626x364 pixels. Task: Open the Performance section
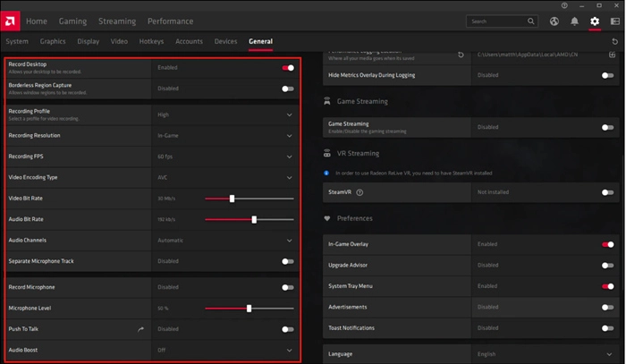click(x=170, y=21)
